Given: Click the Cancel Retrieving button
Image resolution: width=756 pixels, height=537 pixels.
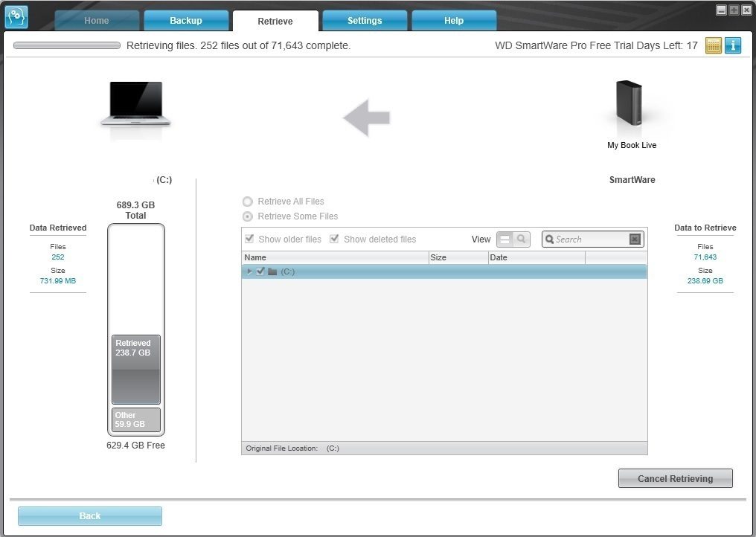Looking at the screenshot, I should [675, 478].
